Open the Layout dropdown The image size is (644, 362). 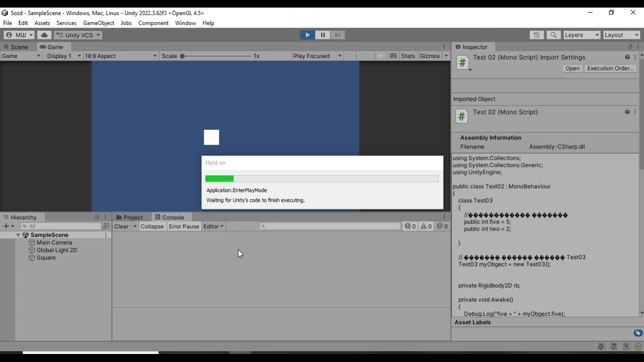[621, 35]
